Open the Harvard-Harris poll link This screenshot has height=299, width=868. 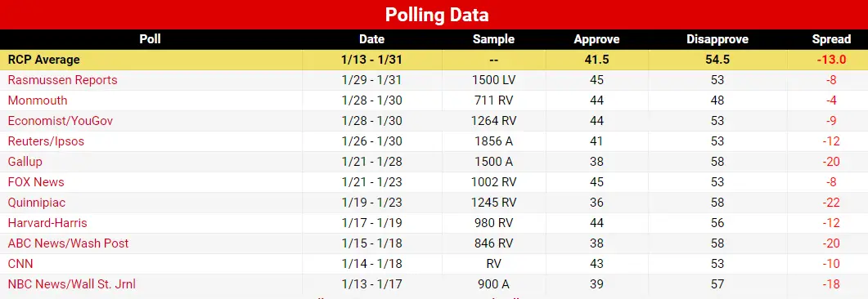coord(47,223)
